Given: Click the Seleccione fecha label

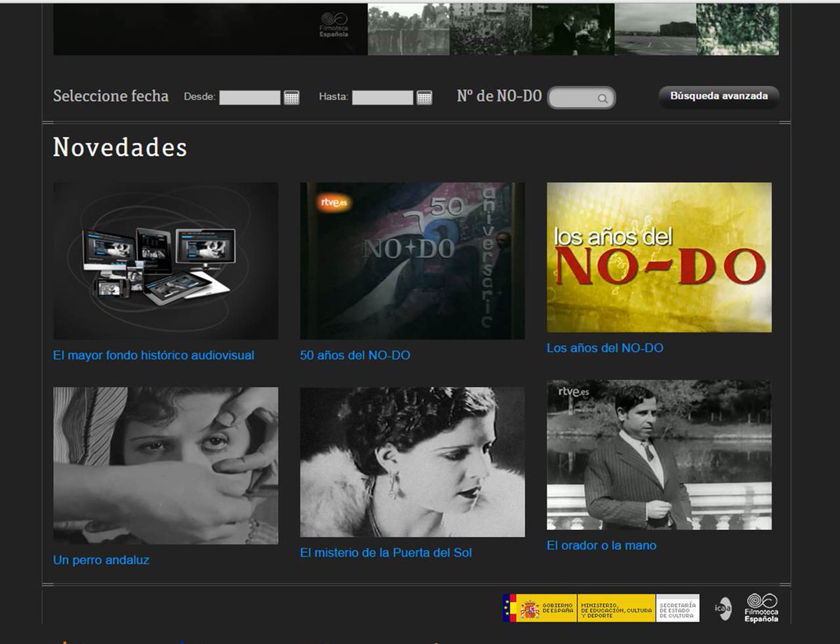Looking at the screenshot, I should 111,97.
